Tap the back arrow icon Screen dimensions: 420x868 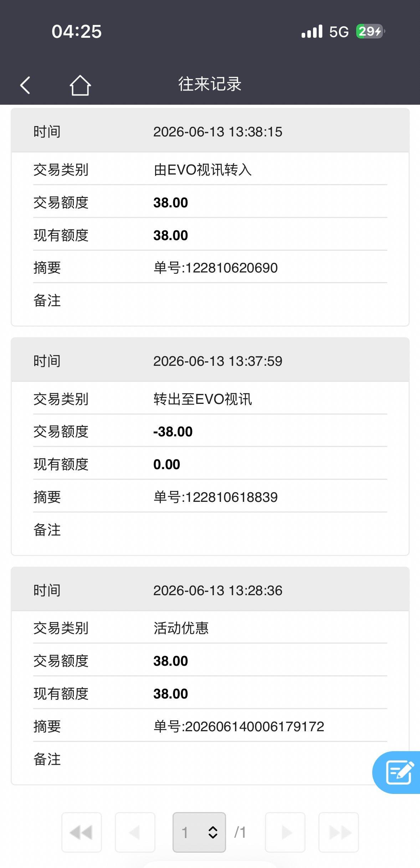[x=25, y=85]
